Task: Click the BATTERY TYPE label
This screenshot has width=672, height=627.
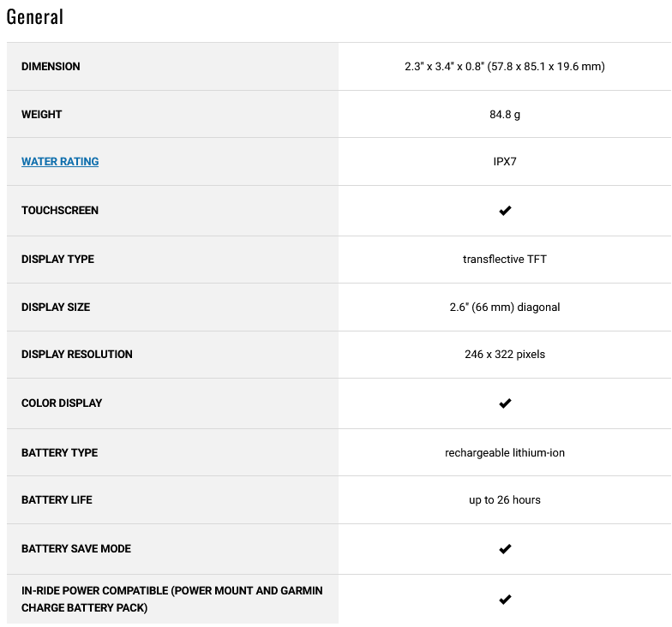Action: tap(60, 452)
